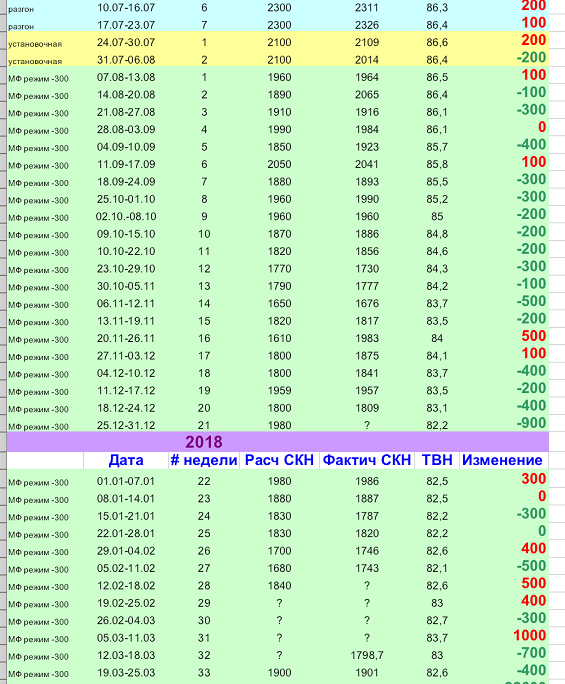
Task: Select the date cell 26.02-04.03
Action: click(126, 621)
